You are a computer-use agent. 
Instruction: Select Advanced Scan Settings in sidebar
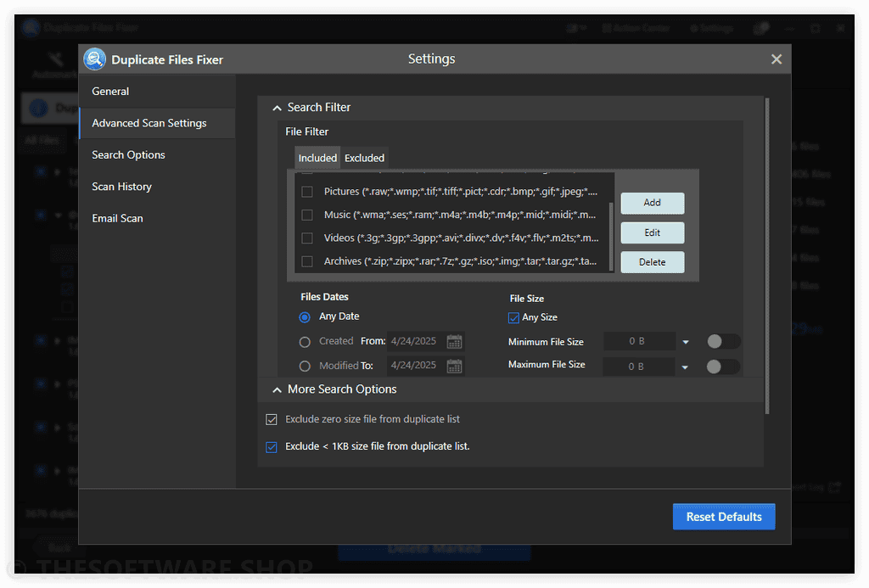click(157, 123)
